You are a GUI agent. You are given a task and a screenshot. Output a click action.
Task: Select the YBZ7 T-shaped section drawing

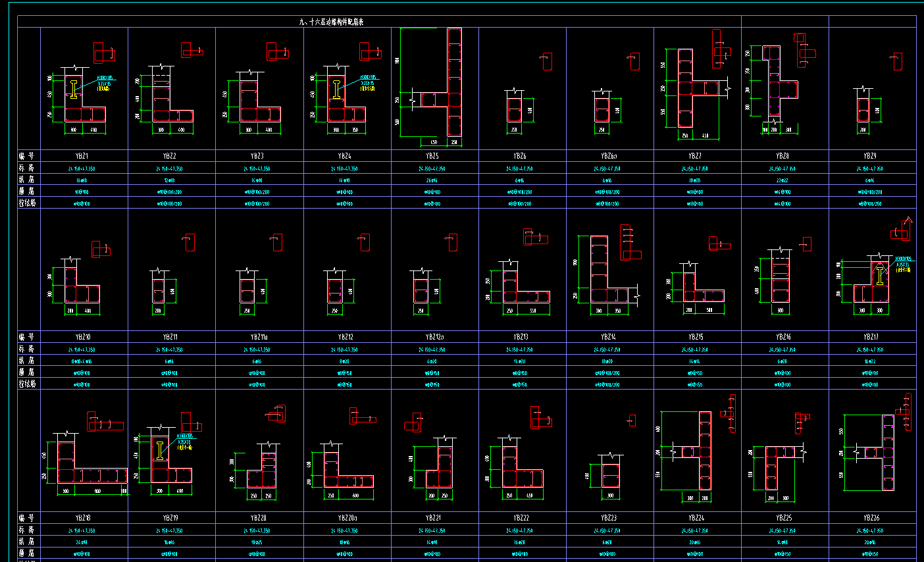(700, 88)
